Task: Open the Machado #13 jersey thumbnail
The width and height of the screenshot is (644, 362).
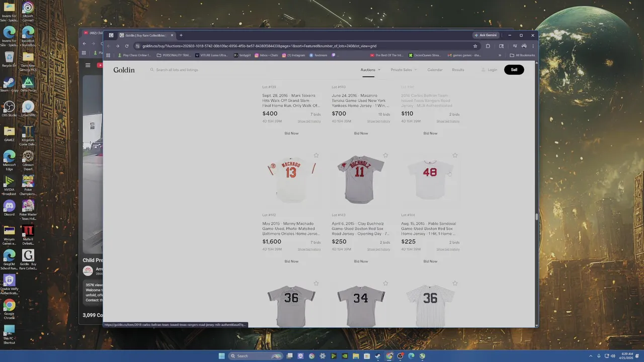Action: 291,180
